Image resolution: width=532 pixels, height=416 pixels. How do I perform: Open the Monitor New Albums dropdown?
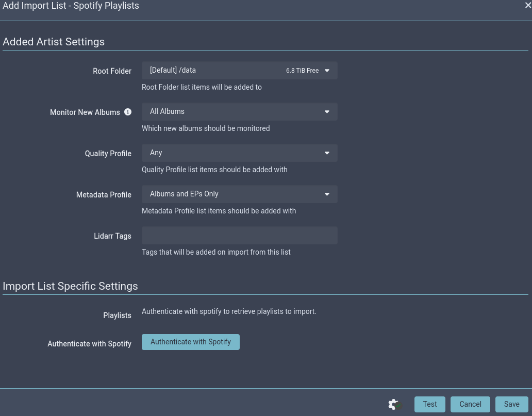pyautogui.click(x=239, y=112)
